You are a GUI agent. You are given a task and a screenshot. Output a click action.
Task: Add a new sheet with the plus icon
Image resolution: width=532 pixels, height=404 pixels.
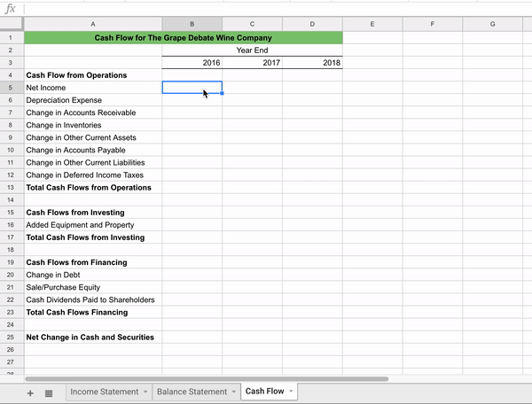tap(30, 392)
